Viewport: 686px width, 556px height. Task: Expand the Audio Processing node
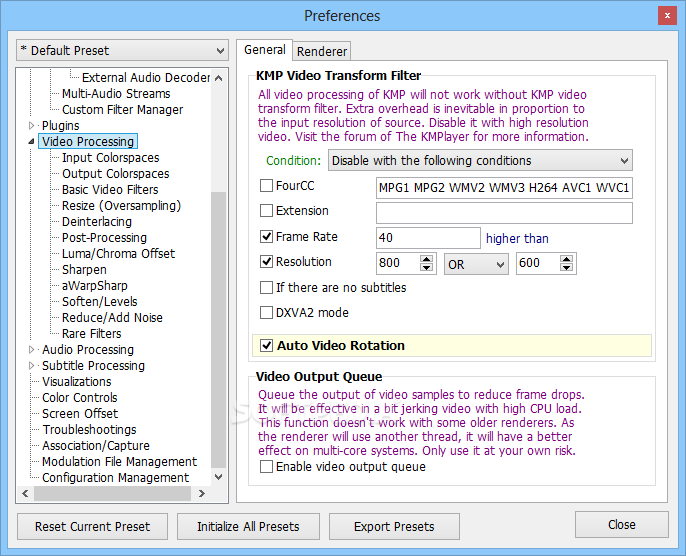[32, 350]
